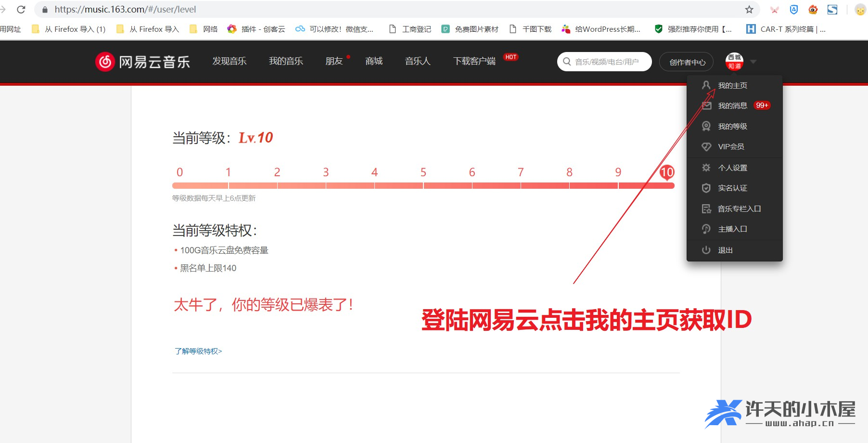This screenshot has width=868, height=443.
Task: Click the 创作者中心 button
Action: point(687,62)
